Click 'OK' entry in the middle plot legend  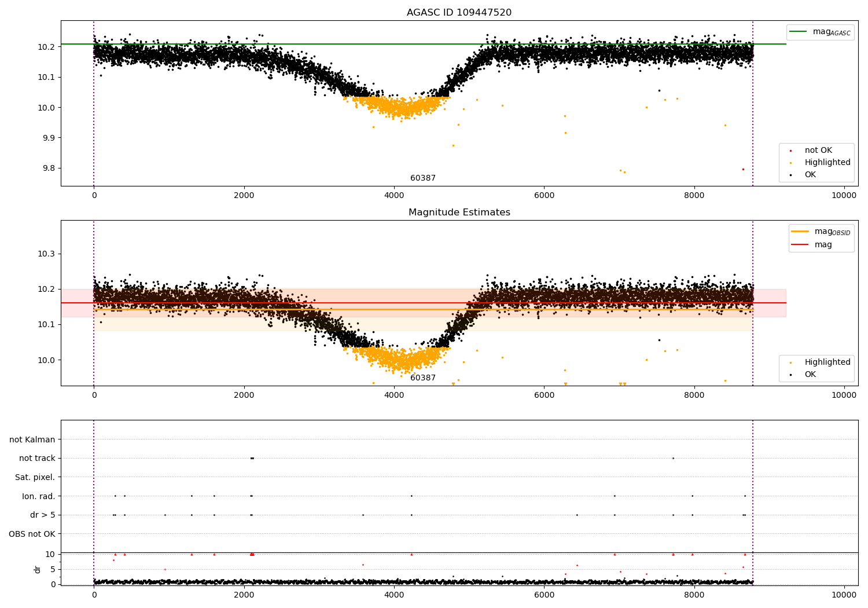(810, 375)
